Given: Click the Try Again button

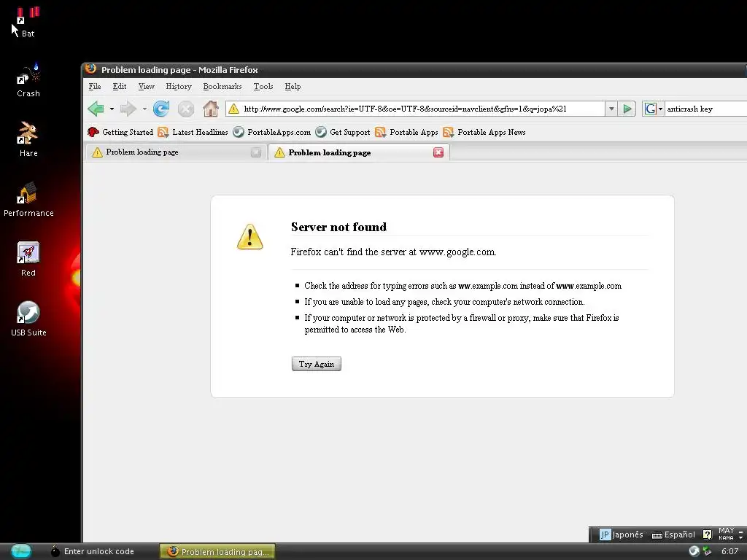Looking at the screenshot, I should 317,364.
